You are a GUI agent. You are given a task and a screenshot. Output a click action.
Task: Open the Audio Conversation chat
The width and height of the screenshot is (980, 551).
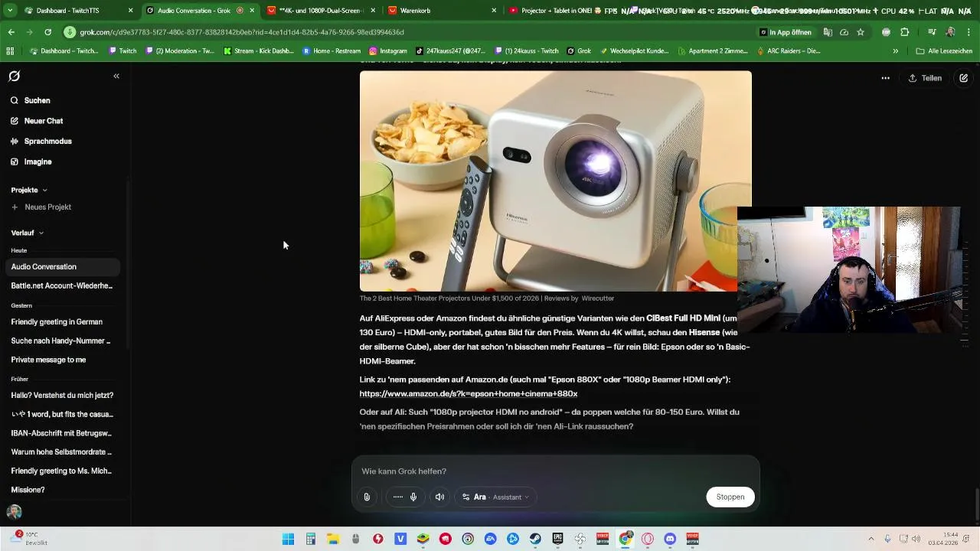pyautogui.click(x=62, y=267)
